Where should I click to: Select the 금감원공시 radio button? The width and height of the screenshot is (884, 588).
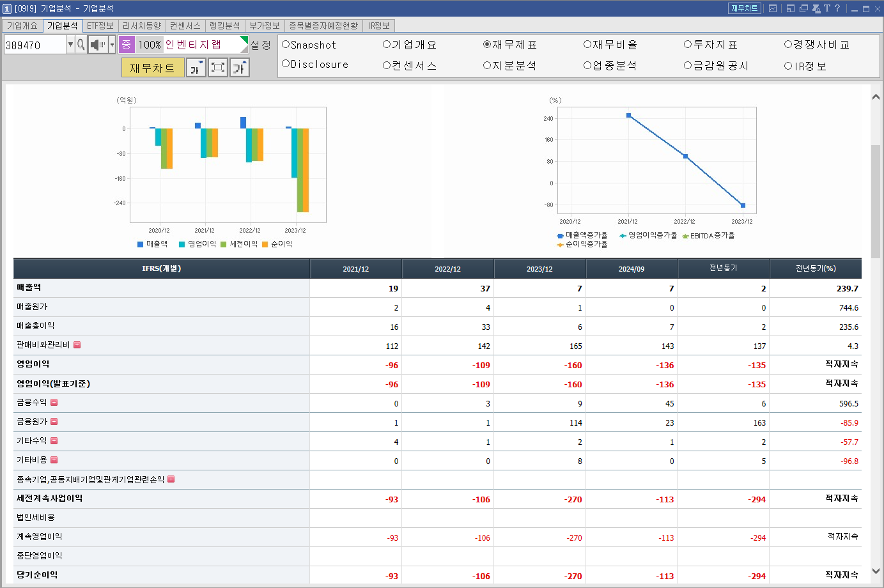coord(688,65)
